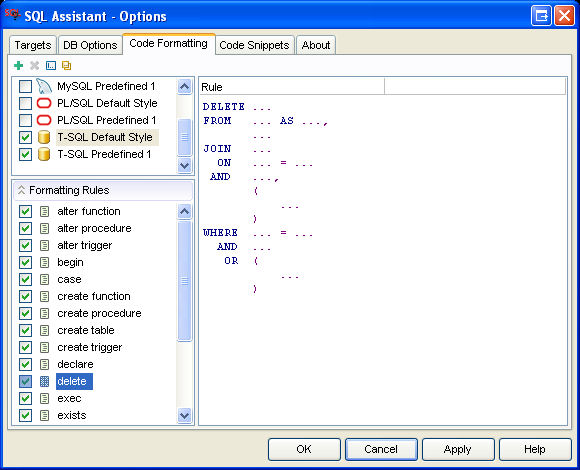580x470 pixels.
Task: Click the green plus add style icon
Action: point(18,66)
